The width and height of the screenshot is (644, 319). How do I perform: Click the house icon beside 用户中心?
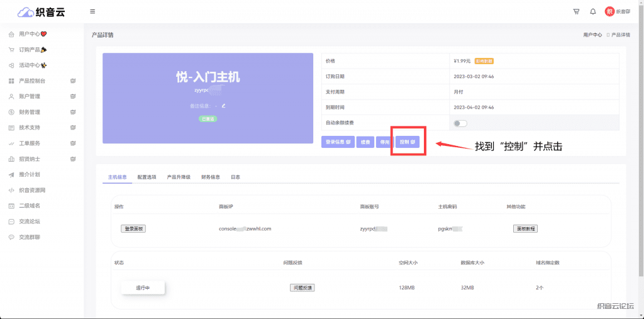tap(11, 34)
